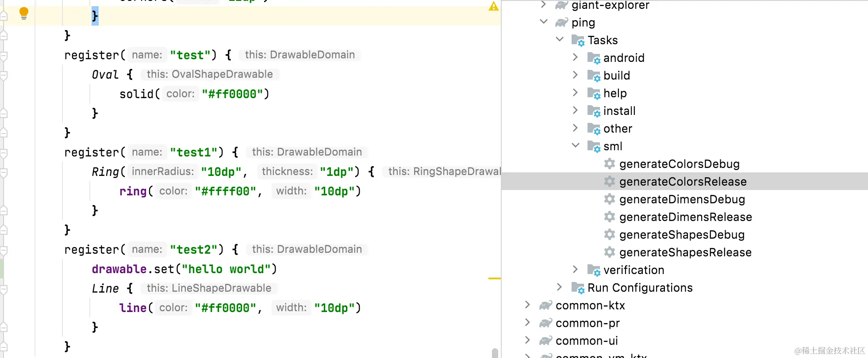868x358 pixels.
Task: Click the gear icon beside generateColorsDebug
Action: tap(610, 164)
